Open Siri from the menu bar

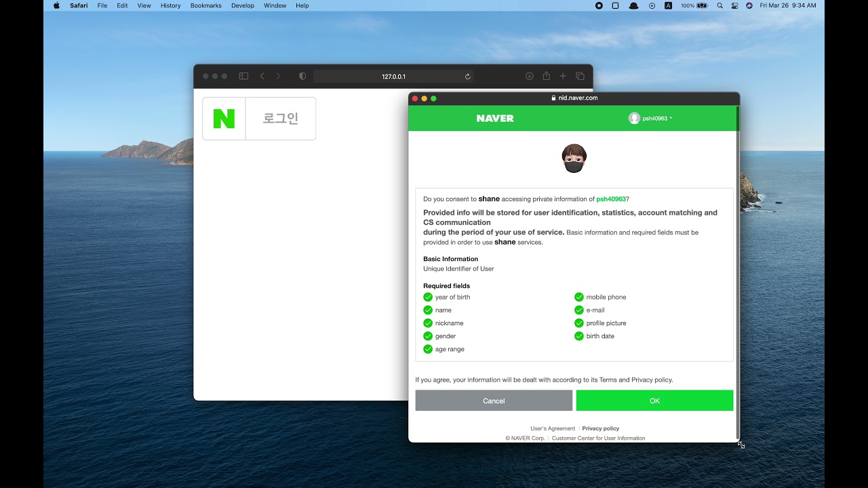[749, 5]
